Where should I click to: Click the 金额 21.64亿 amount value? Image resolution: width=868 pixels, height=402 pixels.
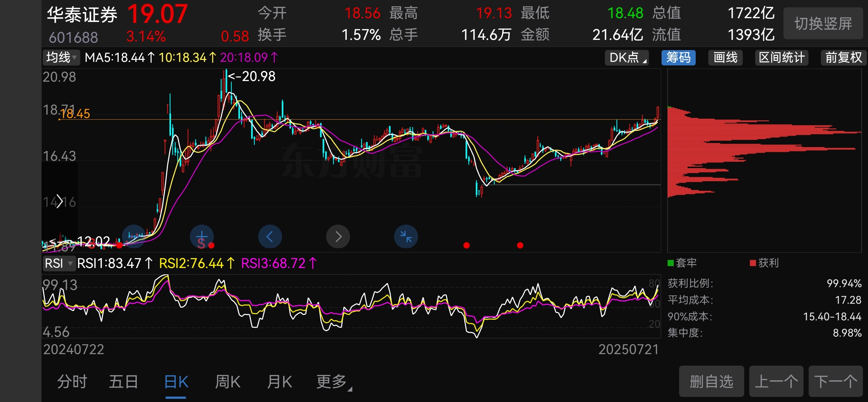click(617, 35)
